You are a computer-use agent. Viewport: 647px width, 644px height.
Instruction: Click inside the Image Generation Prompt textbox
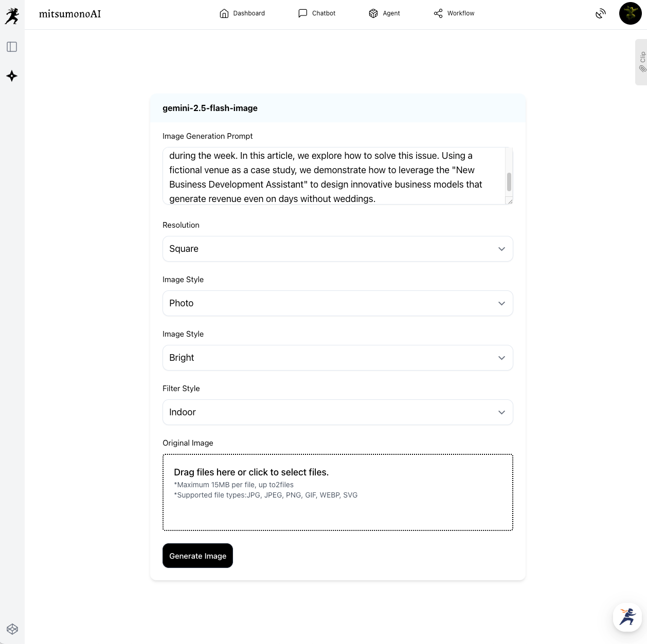pos(334,176)
